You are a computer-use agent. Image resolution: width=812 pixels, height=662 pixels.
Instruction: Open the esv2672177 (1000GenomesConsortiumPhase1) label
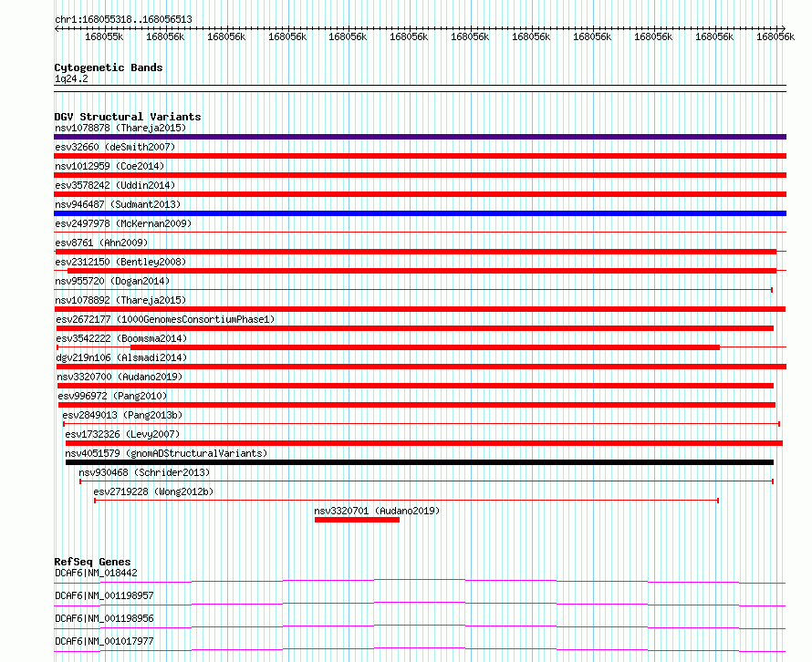point(165,319)
